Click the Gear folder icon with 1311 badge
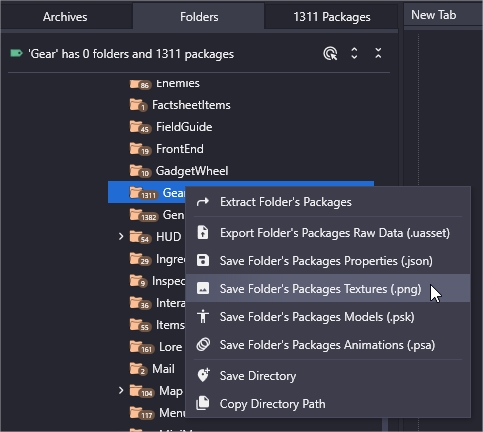 pyautogui.click(x=143, y=193)
